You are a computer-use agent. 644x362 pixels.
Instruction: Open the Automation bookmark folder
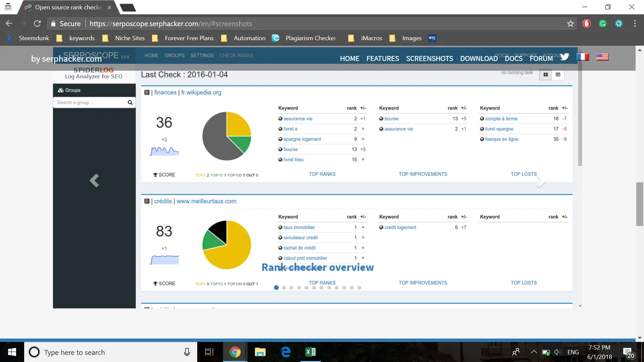click(x=243, y=38)
